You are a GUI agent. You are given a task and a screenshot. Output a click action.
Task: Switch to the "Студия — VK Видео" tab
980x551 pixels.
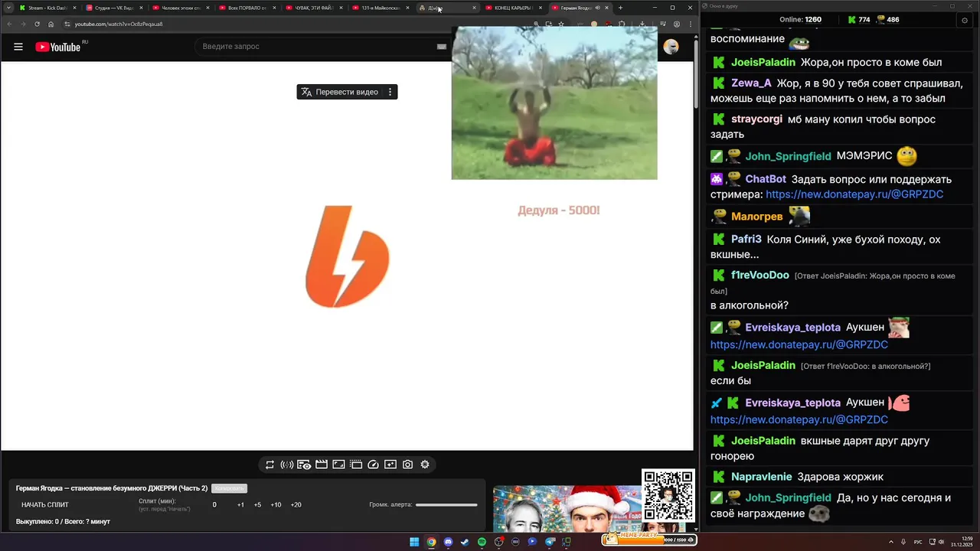tap(113, 8)
